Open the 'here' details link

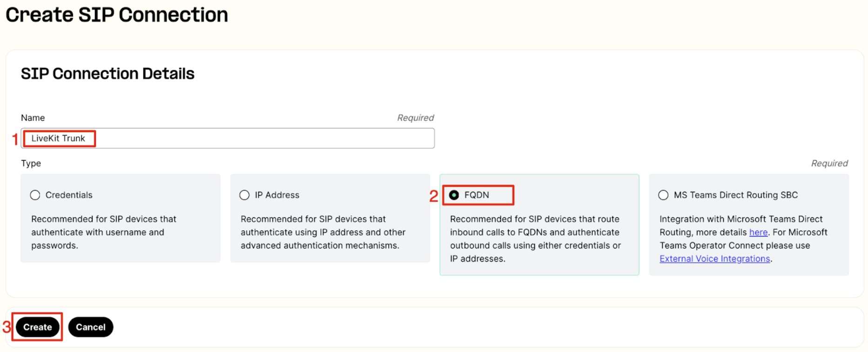(x=758, y=232)
